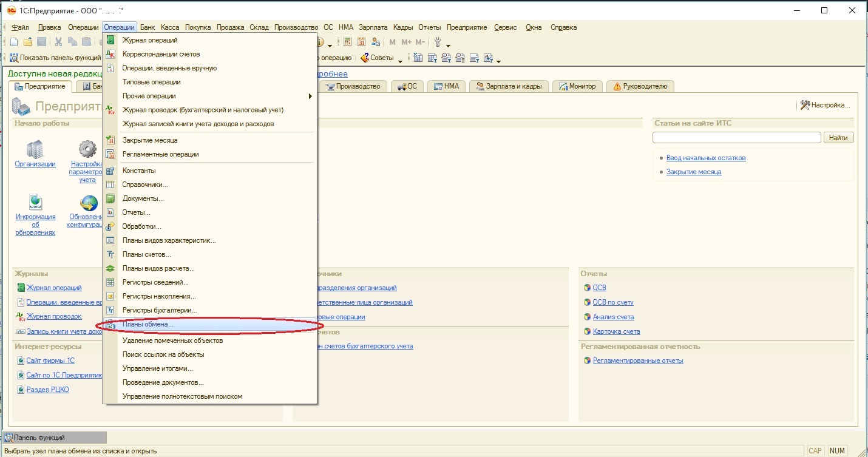Click the M- memory button
The height and width of the screenshot is (457, 868).
tap(420, 42)
